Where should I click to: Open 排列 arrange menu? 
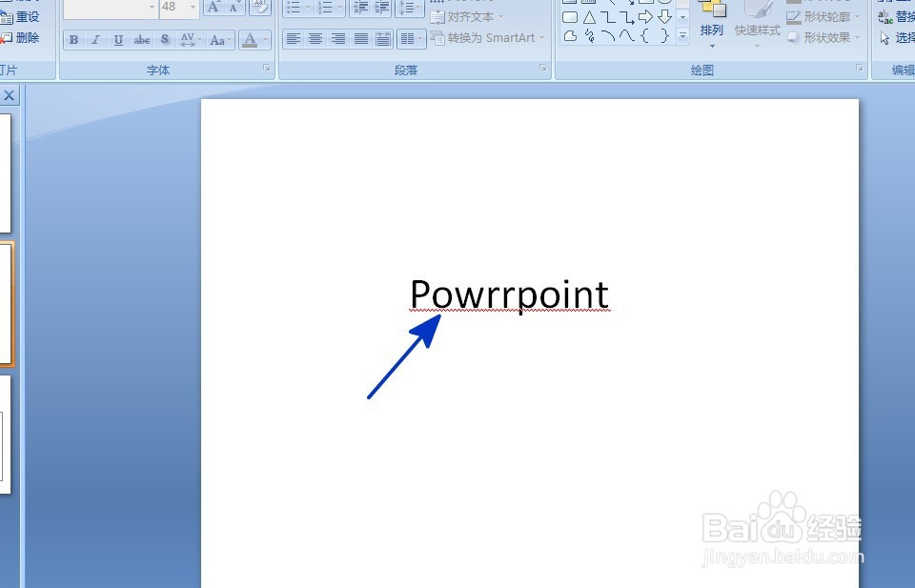click(712, 23)
